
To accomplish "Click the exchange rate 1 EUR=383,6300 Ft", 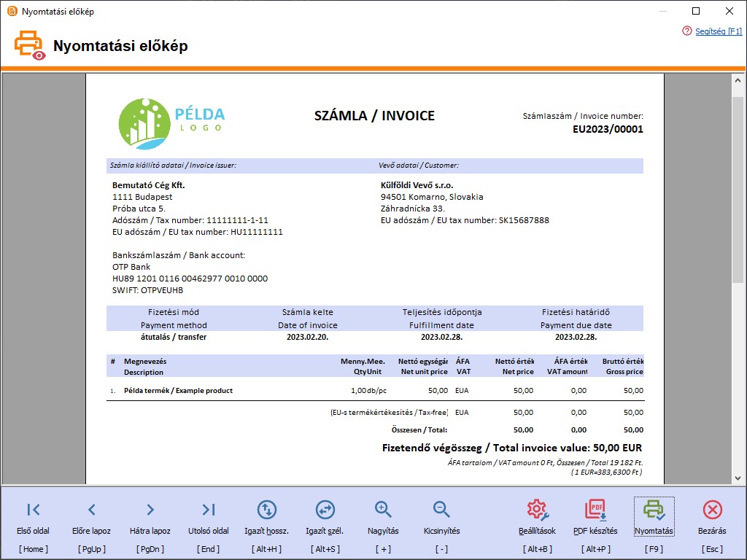I will 606,472.
